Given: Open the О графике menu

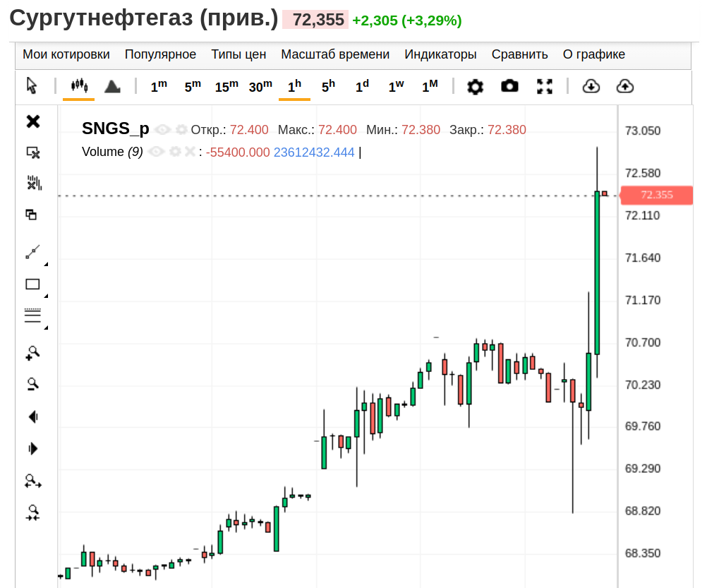Looking at the screenshot, I should 594,54.
